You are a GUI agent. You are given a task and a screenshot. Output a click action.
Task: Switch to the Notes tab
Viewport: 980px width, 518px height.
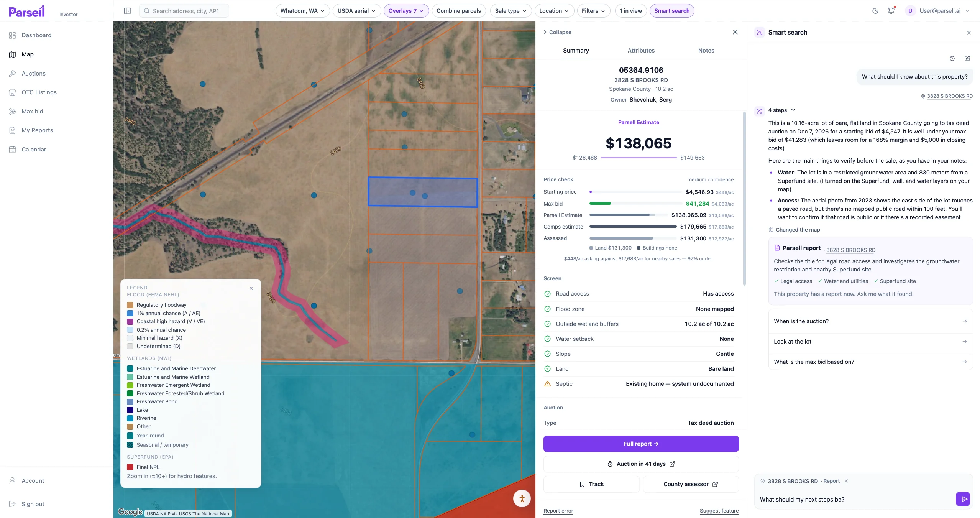pyautogui.click(x=706, y=51)
